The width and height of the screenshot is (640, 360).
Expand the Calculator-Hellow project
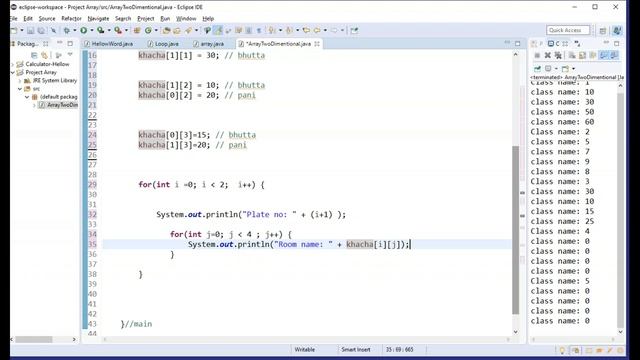[13, 64]
